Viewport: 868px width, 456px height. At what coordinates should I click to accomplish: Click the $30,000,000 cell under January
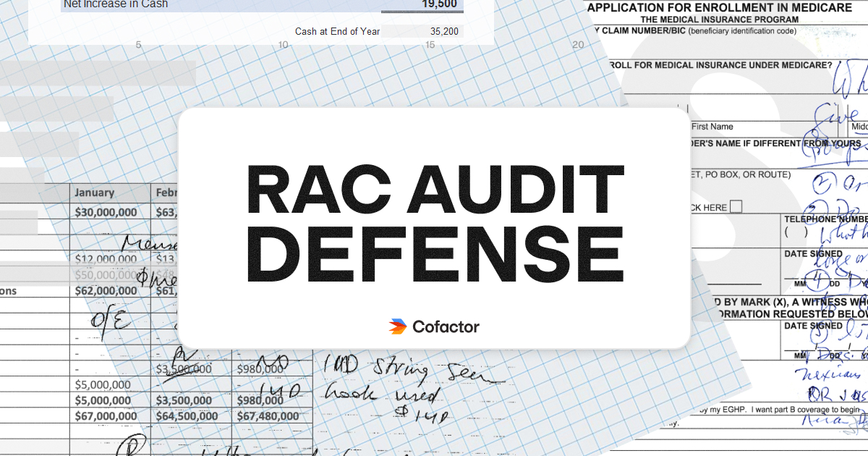106,212
